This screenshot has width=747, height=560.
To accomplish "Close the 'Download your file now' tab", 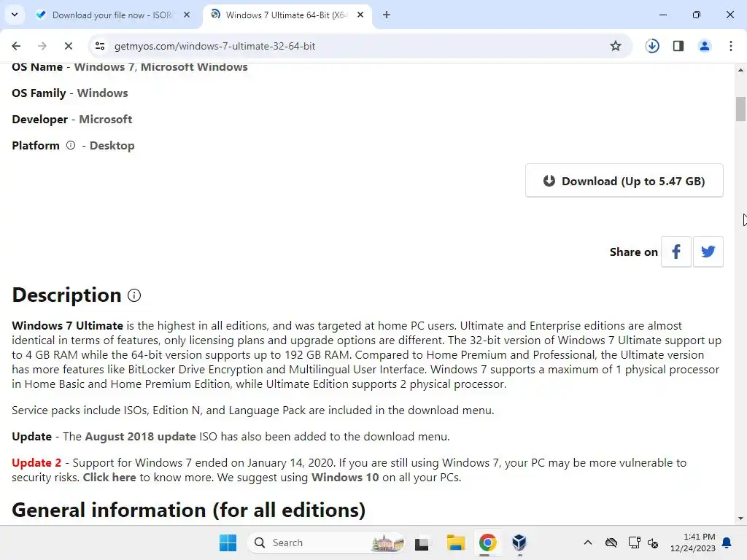I will click(x=187, y=15).
